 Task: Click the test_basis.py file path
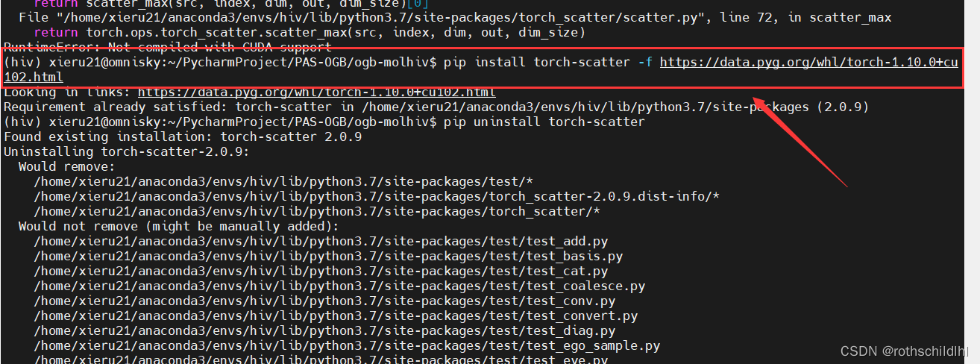tap(328, 257)
